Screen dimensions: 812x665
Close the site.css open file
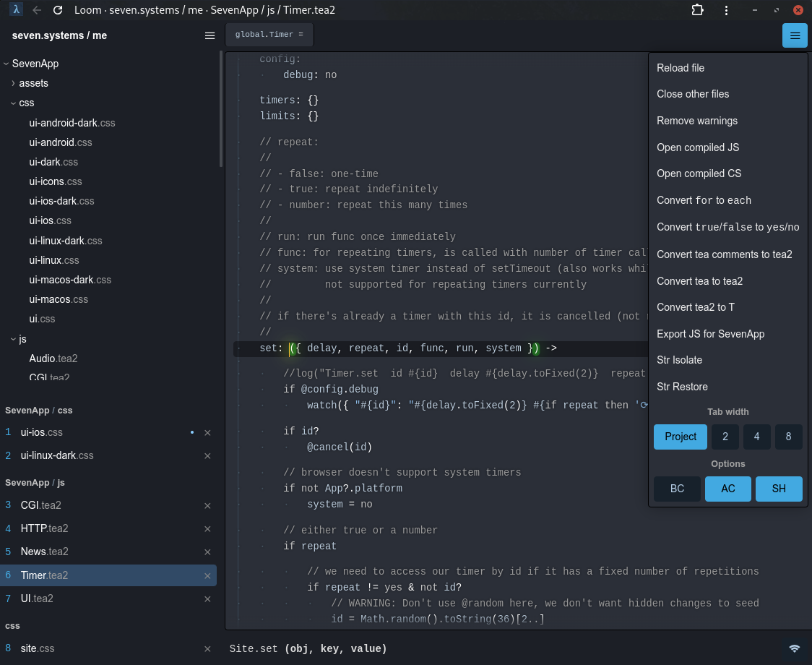207,648
